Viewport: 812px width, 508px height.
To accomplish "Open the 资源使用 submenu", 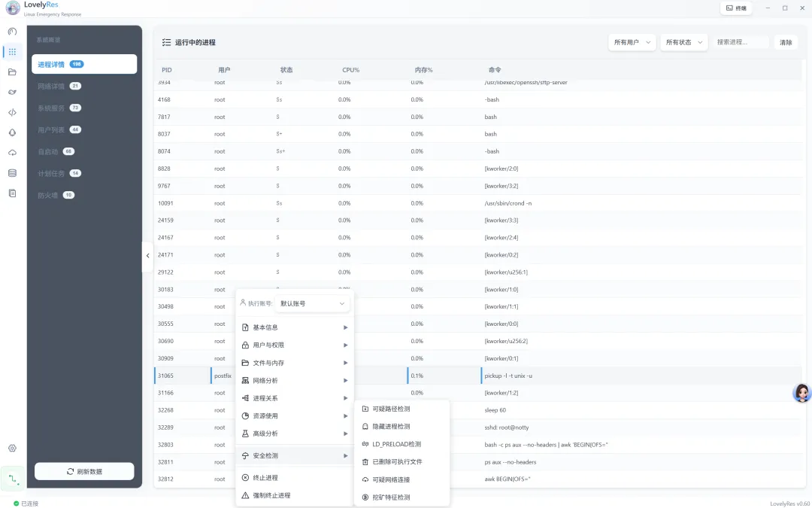I will (x=295, y=415).
